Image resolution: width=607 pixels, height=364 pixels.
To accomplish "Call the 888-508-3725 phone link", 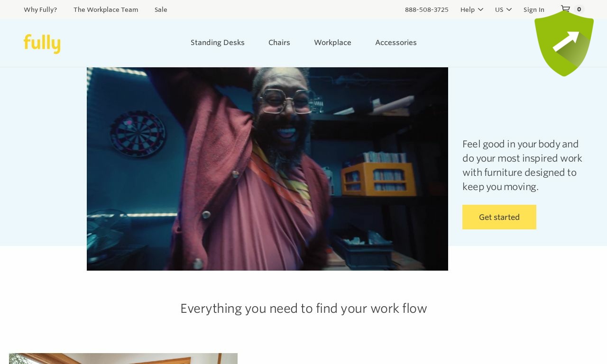I will pos(427,9).
